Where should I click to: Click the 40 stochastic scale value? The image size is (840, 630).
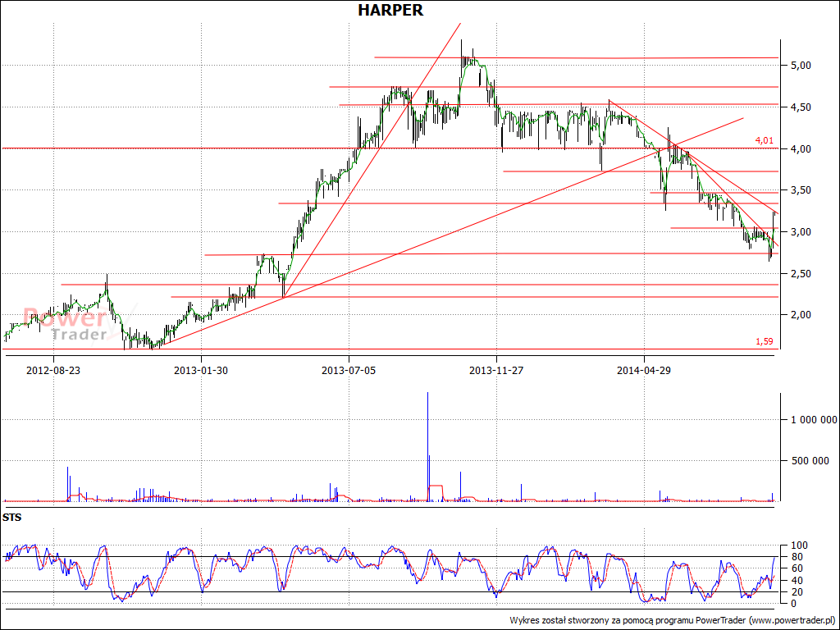click(x=799, y=580)
